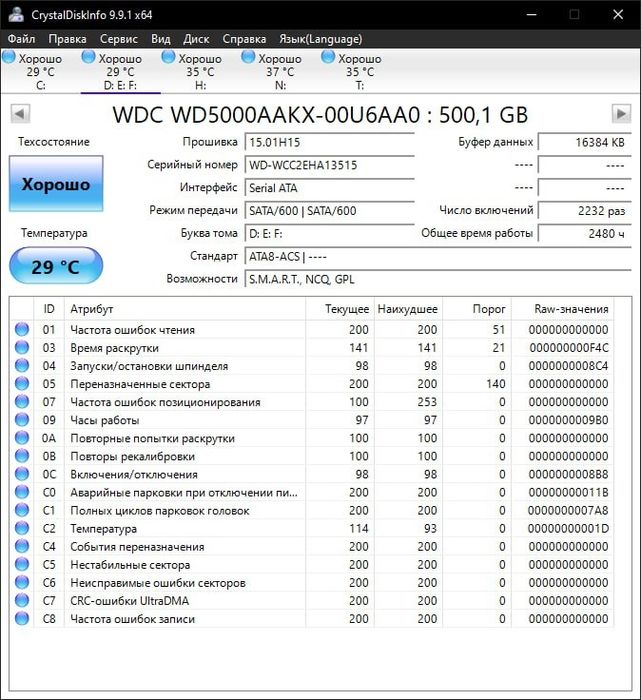Click status orb for attribute C1
The width and height of the screenshot is (641, 700).
(22, 510)
